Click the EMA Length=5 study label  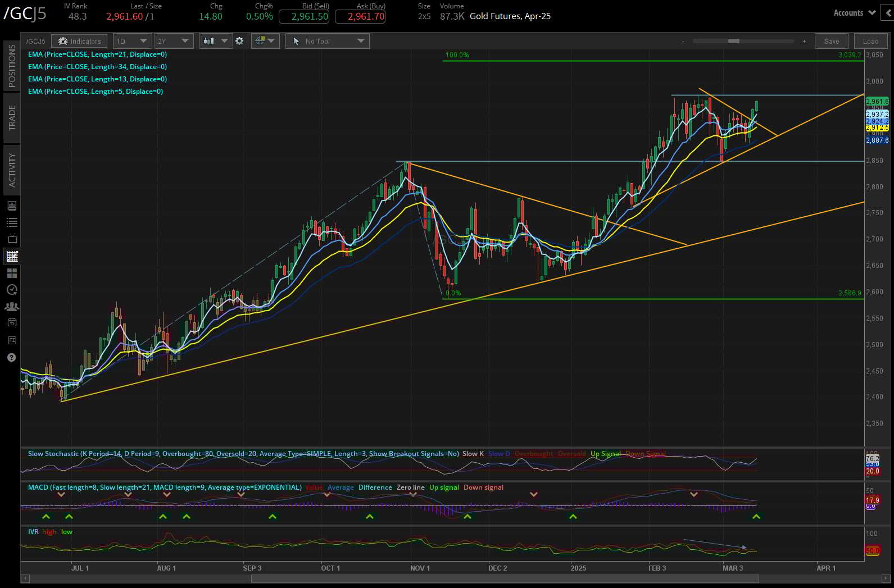click(x=96, y=92)
